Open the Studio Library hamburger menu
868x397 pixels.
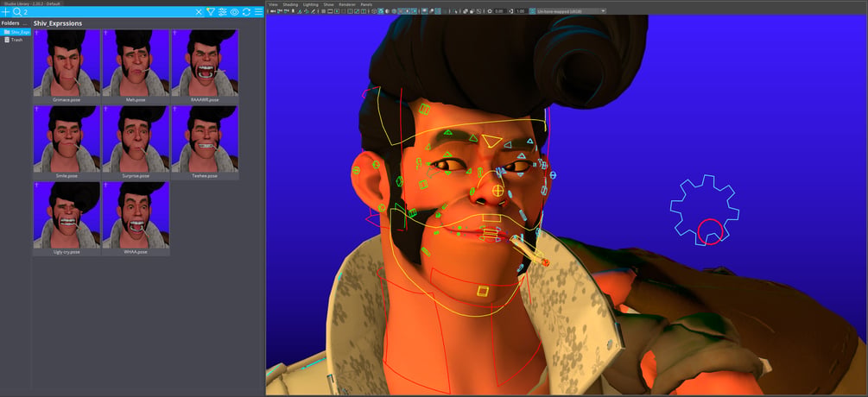[x=258, y=11]
